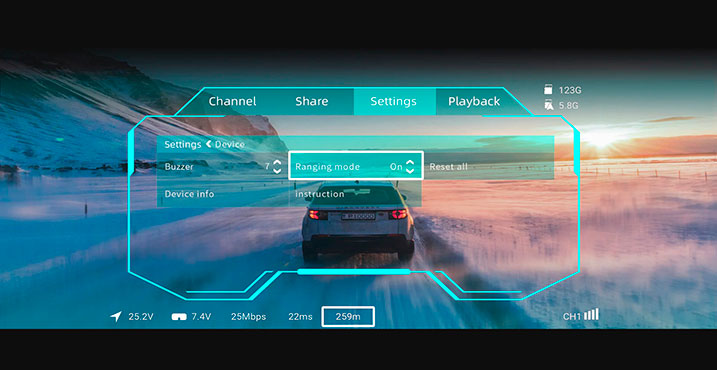The width and height of the screenshot is (717, 370).
Task: Click the 123G storage value
Action: (x=570, y=90)
